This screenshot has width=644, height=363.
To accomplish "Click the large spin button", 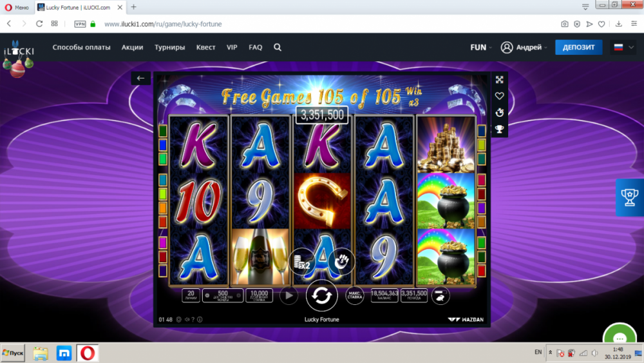I will [x=321, y=295].
